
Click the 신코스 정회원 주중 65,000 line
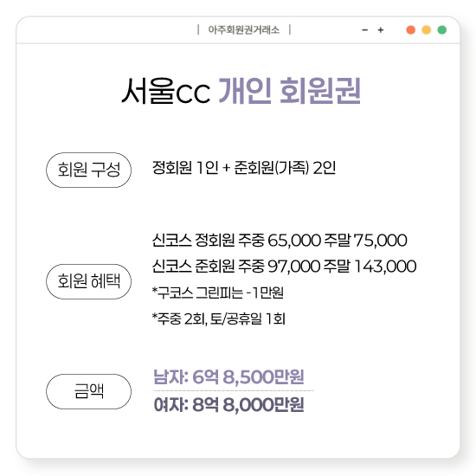point(280,240)
